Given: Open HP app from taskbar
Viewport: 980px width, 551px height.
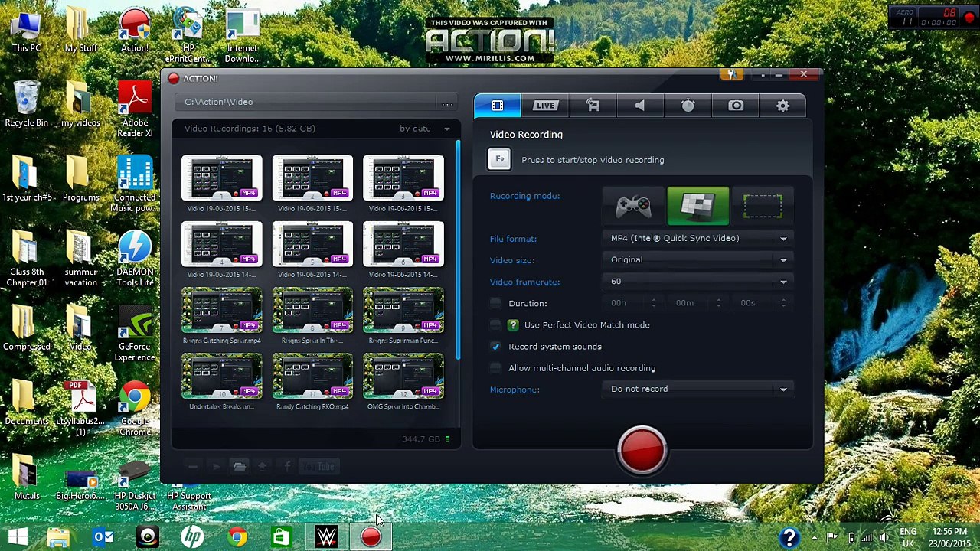Looking at the screenshot, I should [x=192, y=537].
